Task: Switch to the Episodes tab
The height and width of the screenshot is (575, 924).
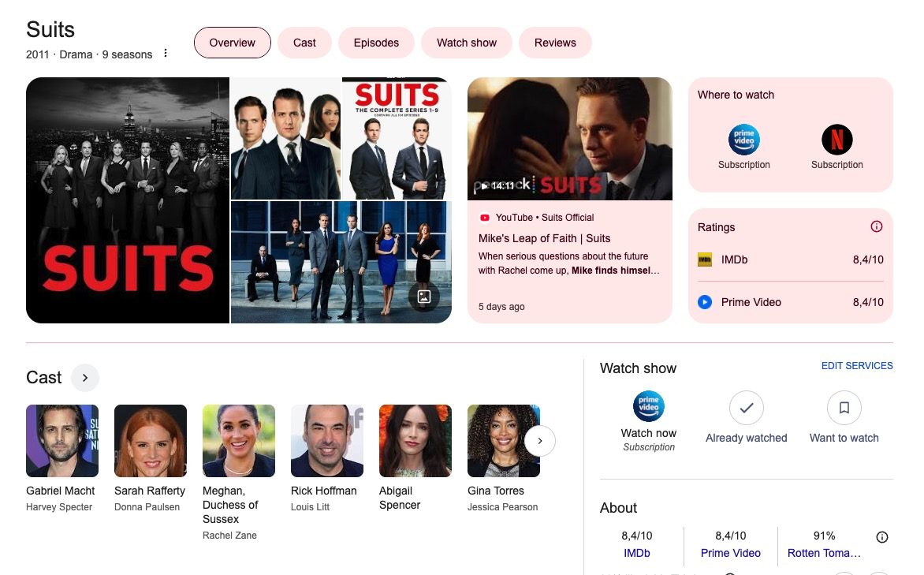Action: pos(376,43)
